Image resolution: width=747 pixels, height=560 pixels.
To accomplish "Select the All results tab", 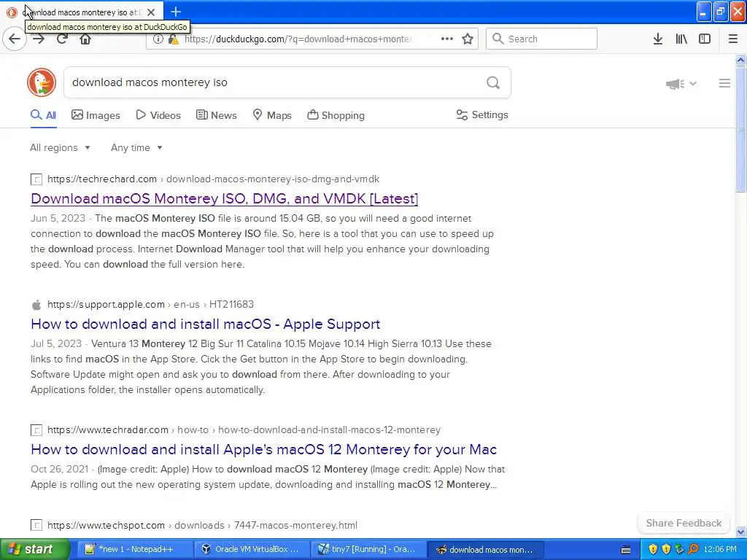I will tap(43, 115).
